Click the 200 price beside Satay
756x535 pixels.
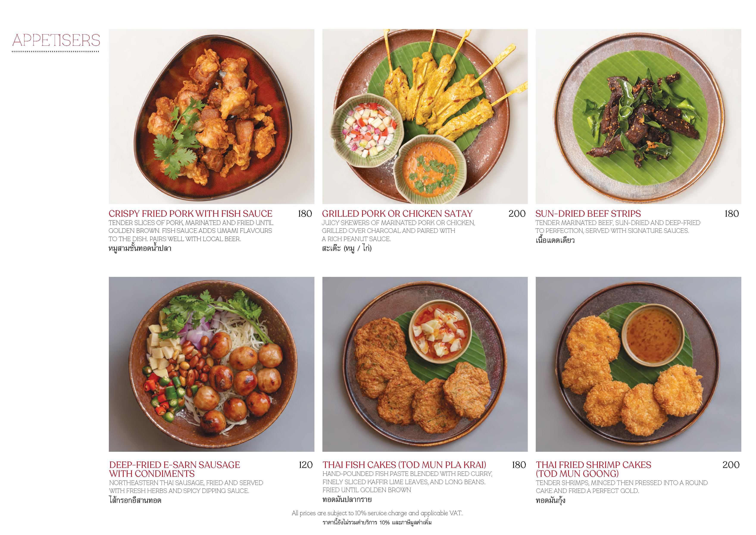tap(517, 213)
